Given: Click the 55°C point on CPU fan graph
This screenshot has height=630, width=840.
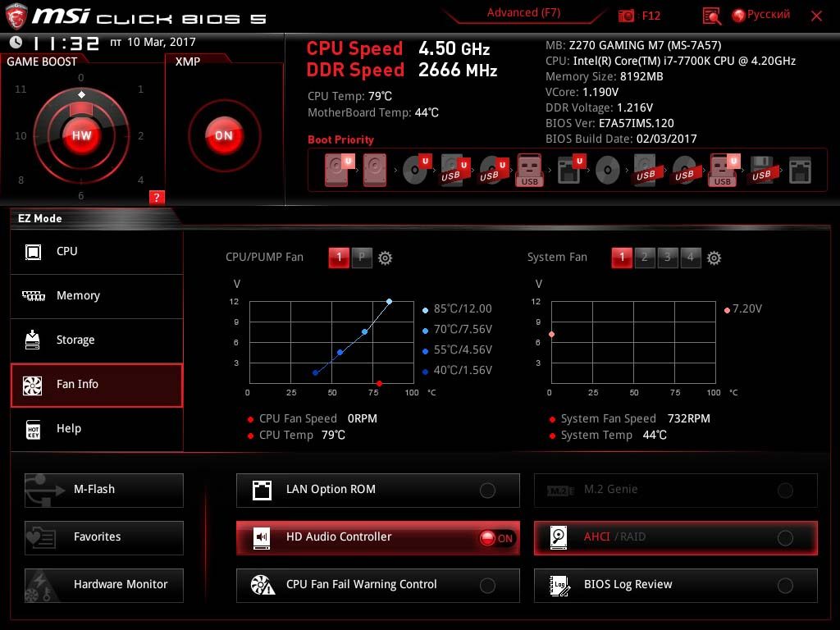Looking at the screenshot, I should [340, 353].
